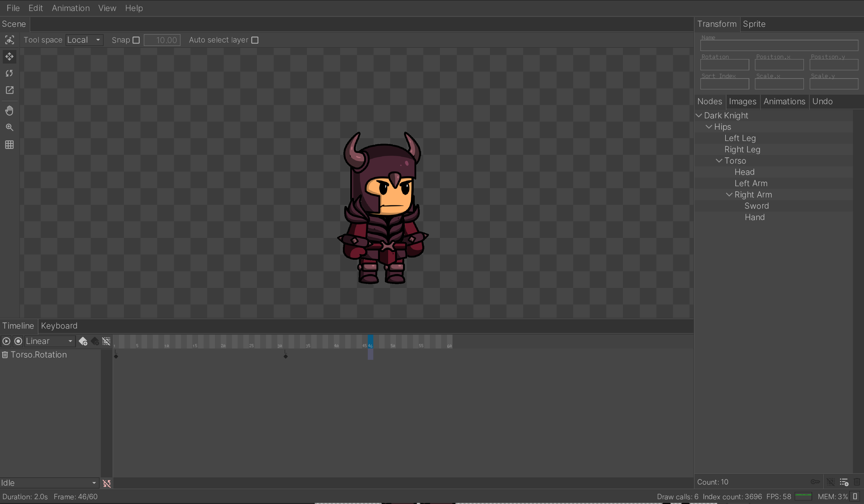Play the animation
Image resolution: width=864 pixels, height=504 pixels.
6,341
